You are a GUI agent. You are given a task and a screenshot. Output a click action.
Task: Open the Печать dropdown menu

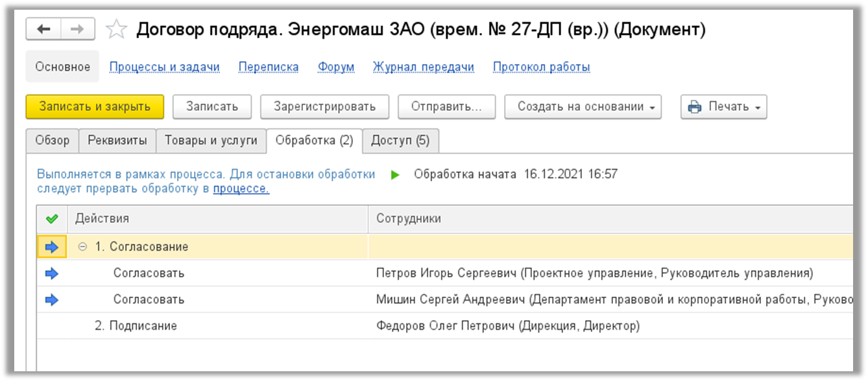[723, 107]
